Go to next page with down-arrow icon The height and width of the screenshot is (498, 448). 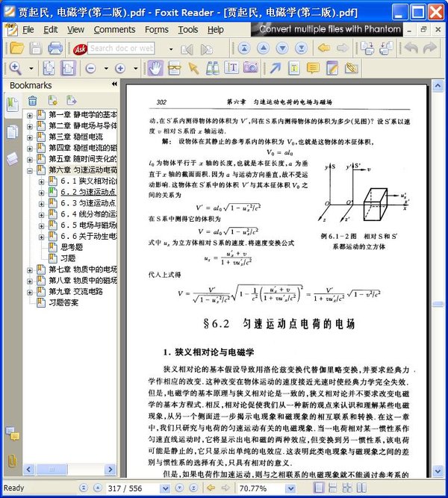point(282,49)
